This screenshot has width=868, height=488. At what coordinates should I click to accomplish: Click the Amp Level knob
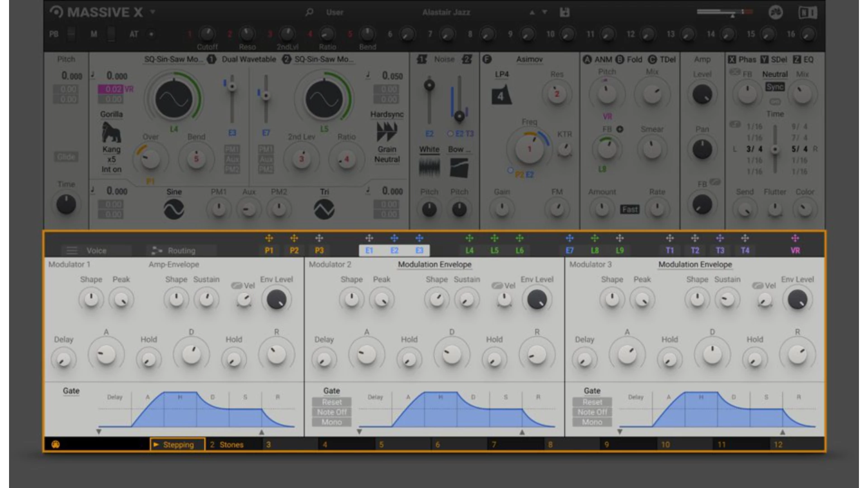pyautogui.click(x=702, y=94)
